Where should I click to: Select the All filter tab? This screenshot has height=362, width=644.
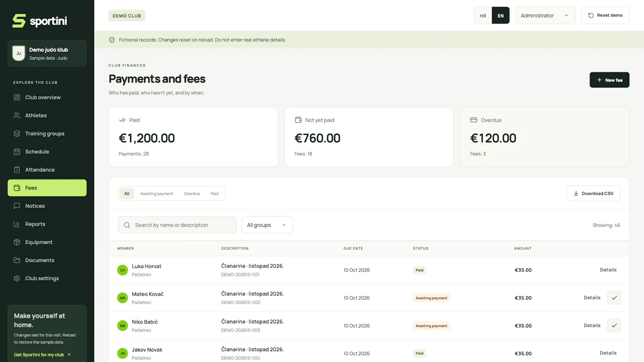[x=127, y=193]
